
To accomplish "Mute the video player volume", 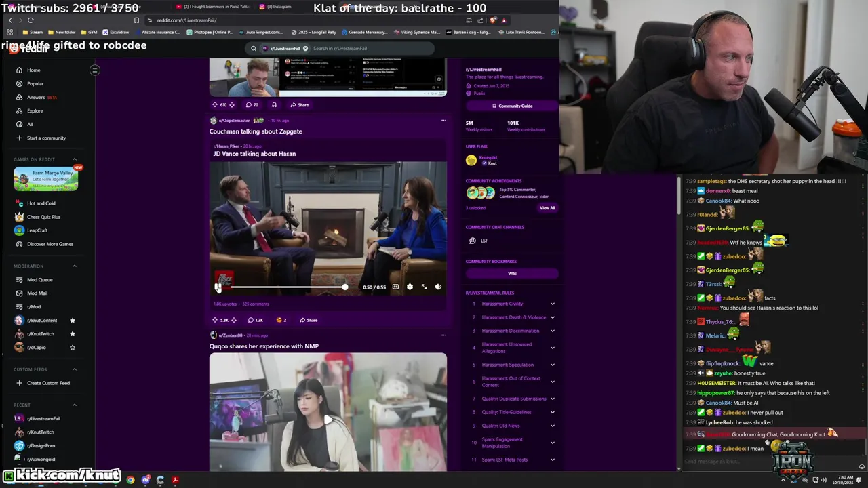I will point(438,287).
